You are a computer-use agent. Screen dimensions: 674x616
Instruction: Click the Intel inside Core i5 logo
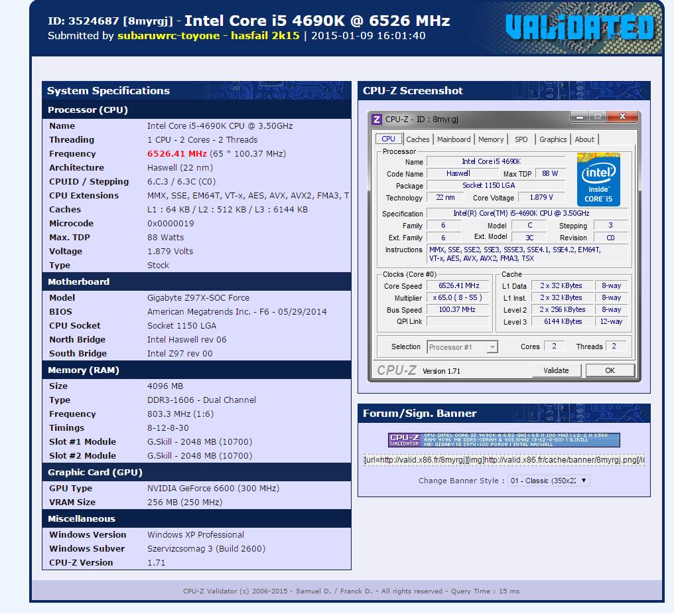coord(598,179)
